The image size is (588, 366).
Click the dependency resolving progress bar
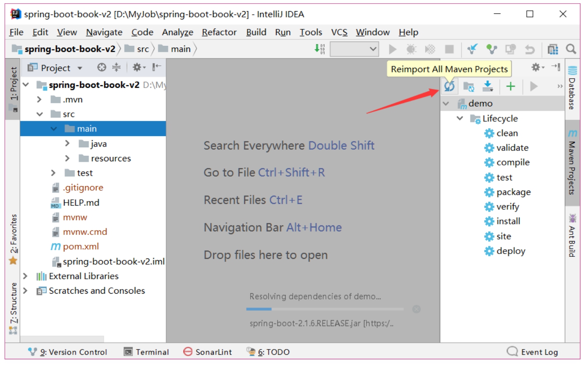point(325,309)
